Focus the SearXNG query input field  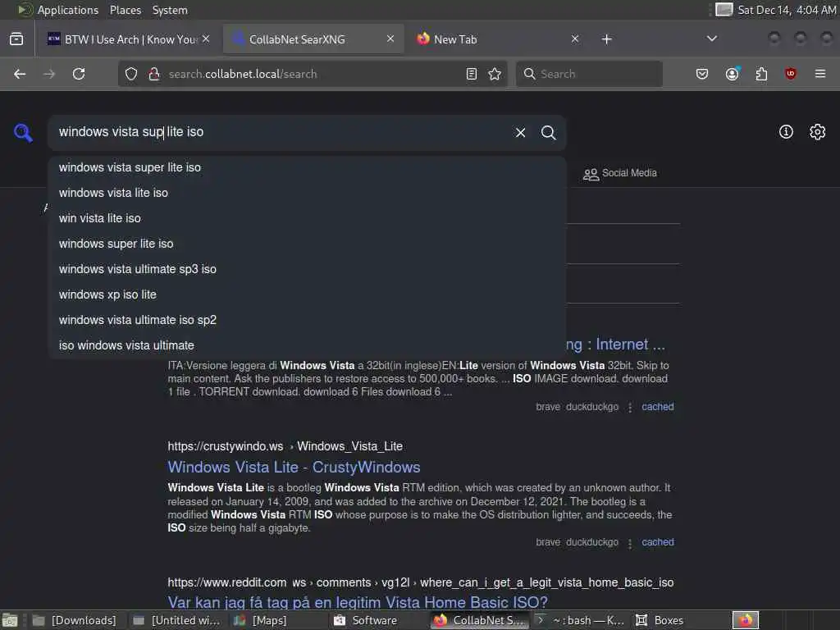(279, 132)
